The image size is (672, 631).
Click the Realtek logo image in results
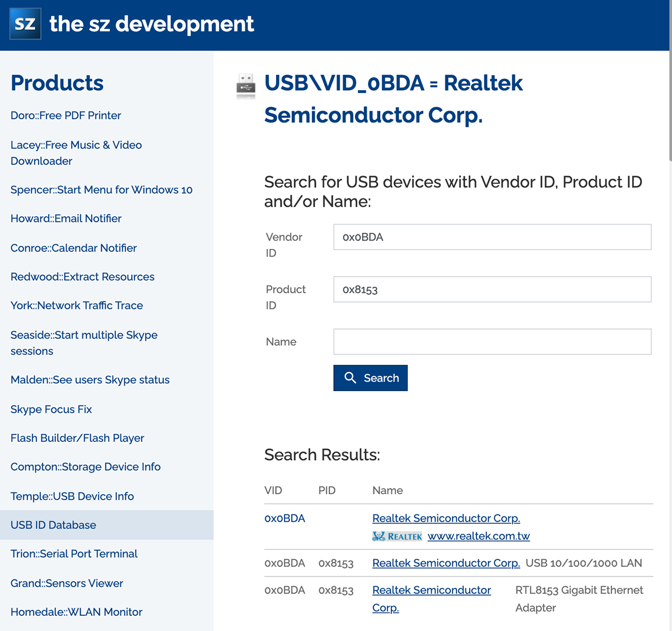[397, 536]
